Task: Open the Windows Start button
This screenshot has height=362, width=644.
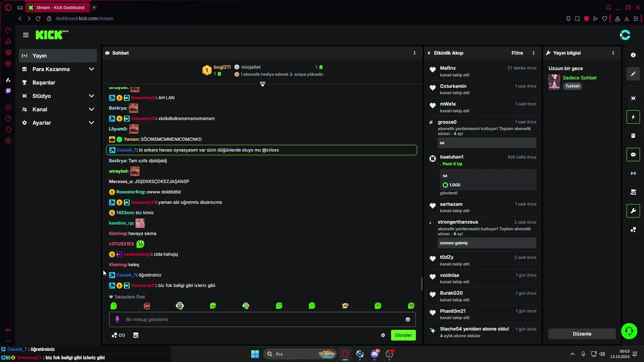Action: pyautogui.click(x=255, y=354)
